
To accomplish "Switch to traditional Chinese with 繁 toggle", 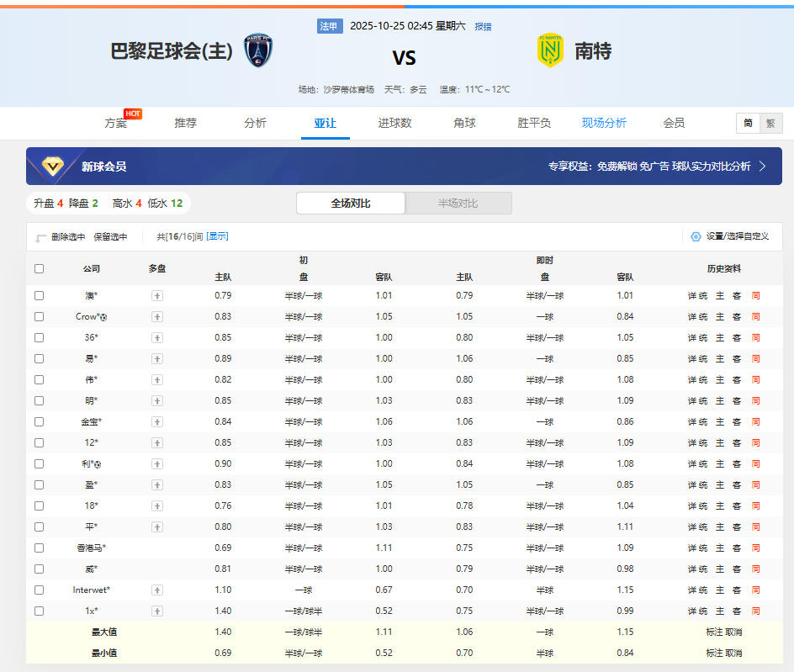I will coord(770,123).
